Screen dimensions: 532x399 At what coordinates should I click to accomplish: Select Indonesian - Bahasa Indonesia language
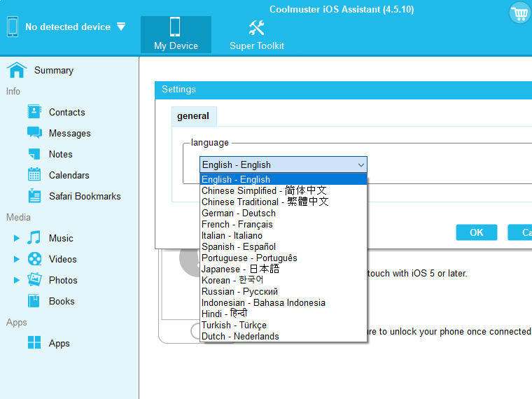pyautogui.click(x=283, y=302)
